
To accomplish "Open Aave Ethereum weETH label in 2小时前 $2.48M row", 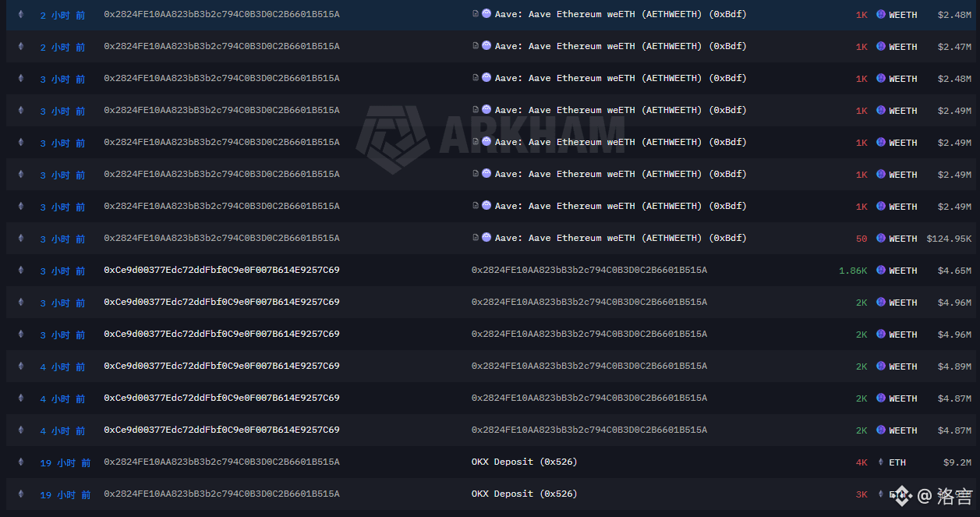I will [x=621, y=15].
